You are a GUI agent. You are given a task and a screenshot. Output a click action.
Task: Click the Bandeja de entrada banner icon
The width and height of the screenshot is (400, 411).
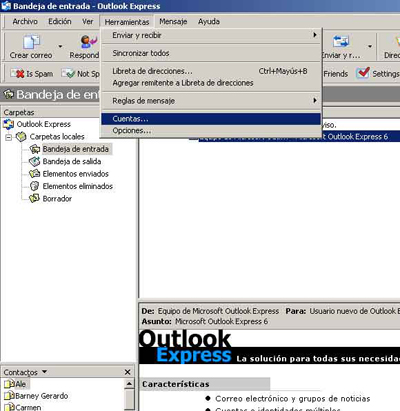[9, 95]
